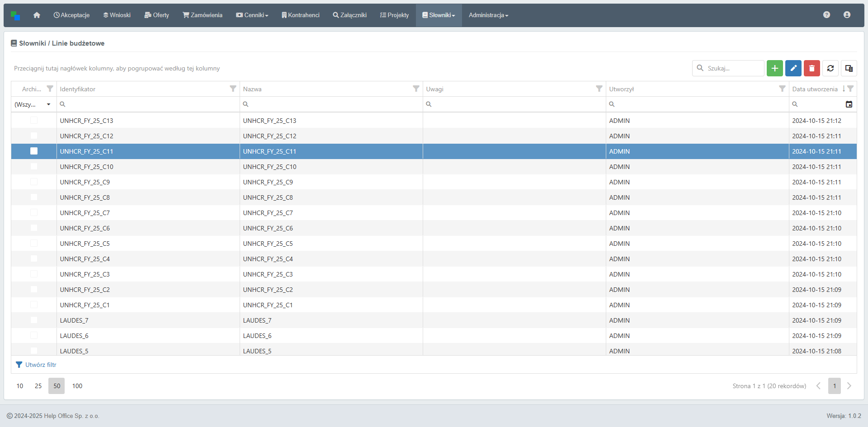Check the archive box for LAUDES_7
Viewport: 868px width, 427px height.
[x=34, y=320]
